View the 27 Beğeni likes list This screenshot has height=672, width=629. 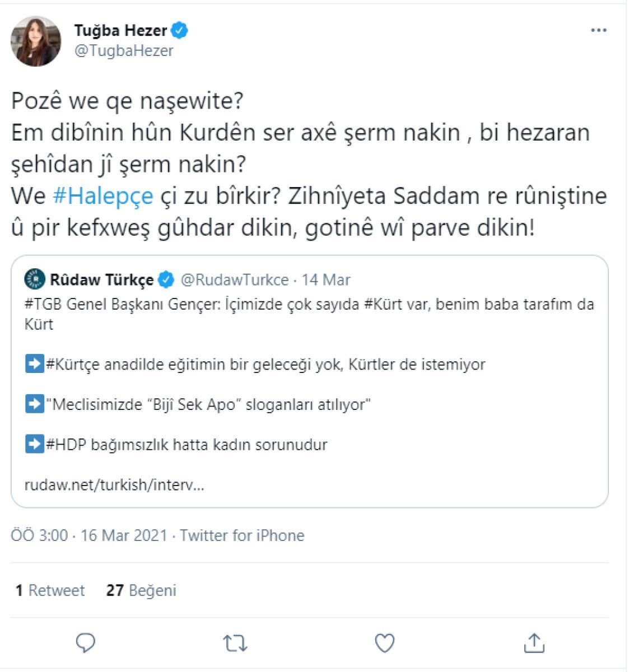[x=141, y=590]
